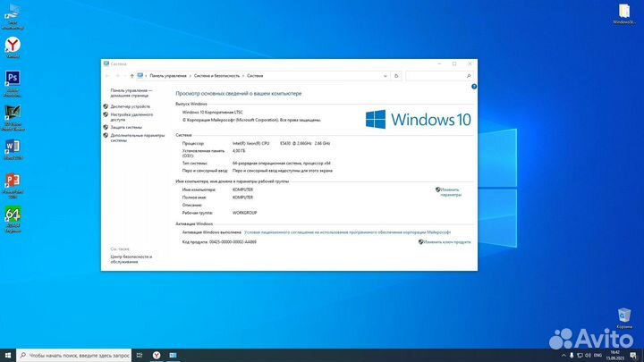Click the WORKGROUP value

point(244,213)
